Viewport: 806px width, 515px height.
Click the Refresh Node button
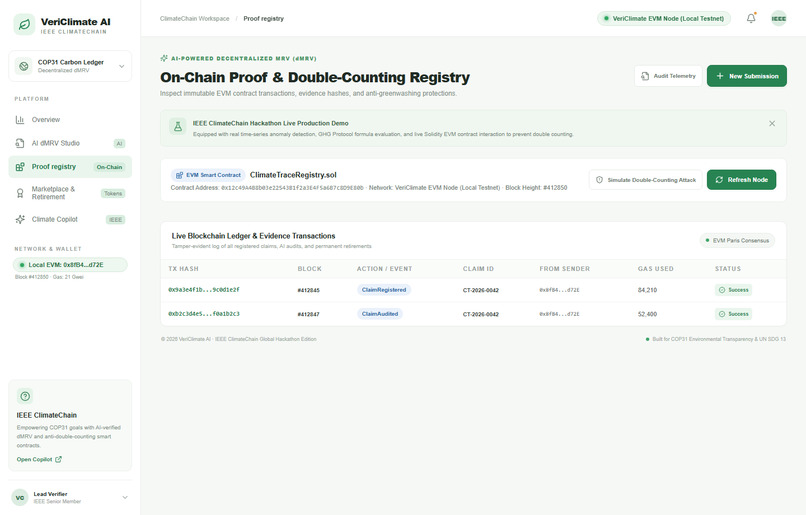tap(741, 180)
